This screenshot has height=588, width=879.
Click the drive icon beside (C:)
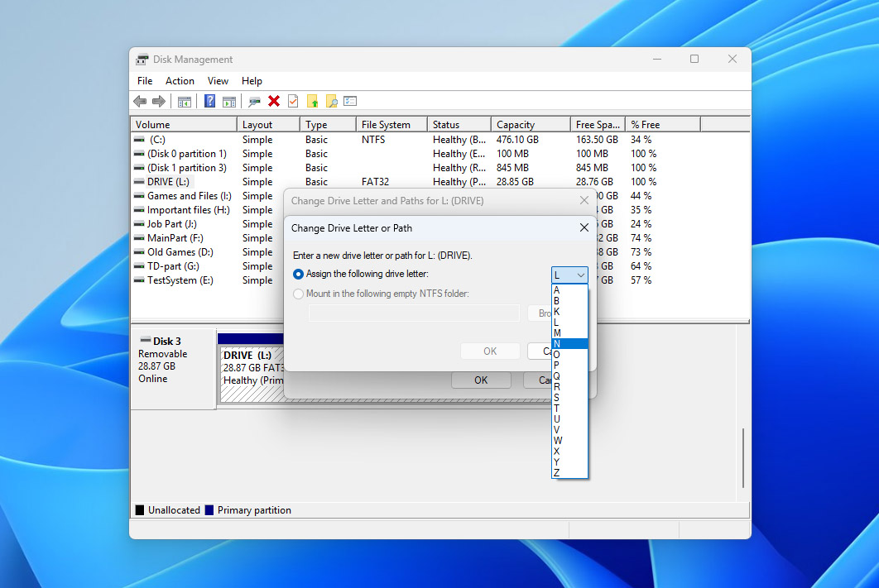tap(139, 140)
